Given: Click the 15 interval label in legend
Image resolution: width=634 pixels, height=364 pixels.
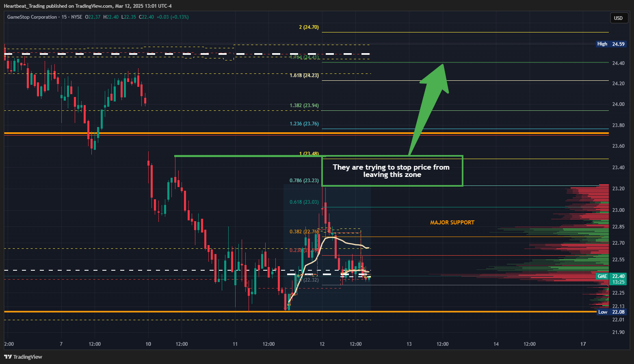Looking at the screenshot, I should pos(64,17).
